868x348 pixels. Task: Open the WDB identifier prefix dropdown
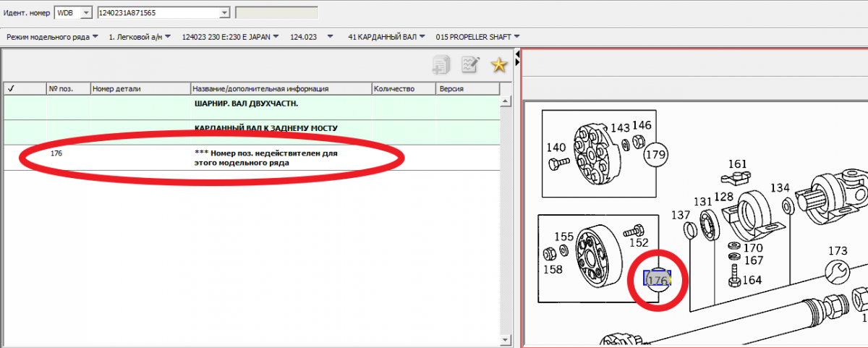coord(86,12)
